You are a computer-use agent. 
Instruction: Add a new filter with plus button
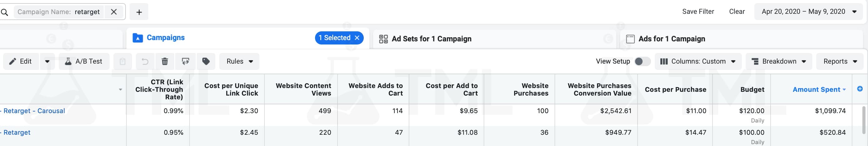coord(139,12)
